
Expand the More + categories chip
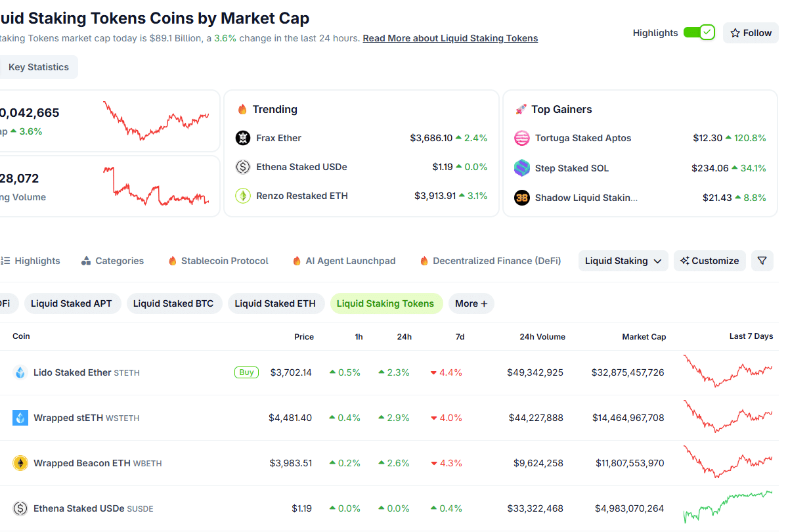point(471,303)
